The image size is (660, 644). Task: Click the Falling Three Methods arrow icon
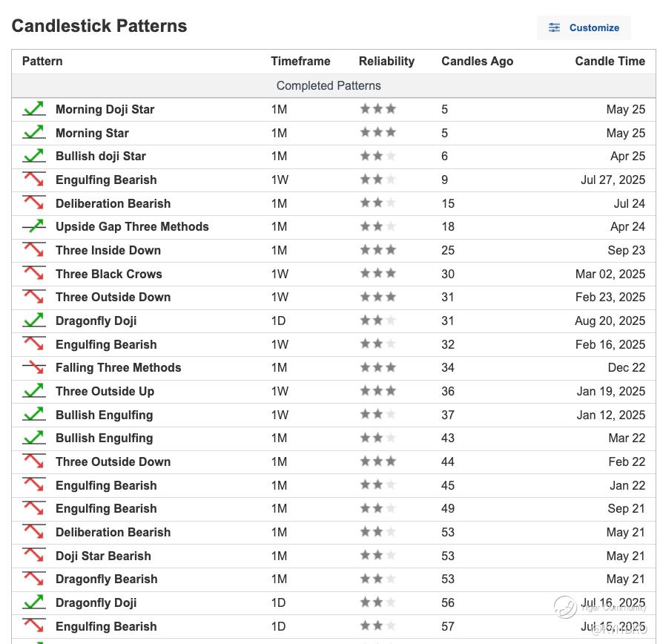pos(33,367)
